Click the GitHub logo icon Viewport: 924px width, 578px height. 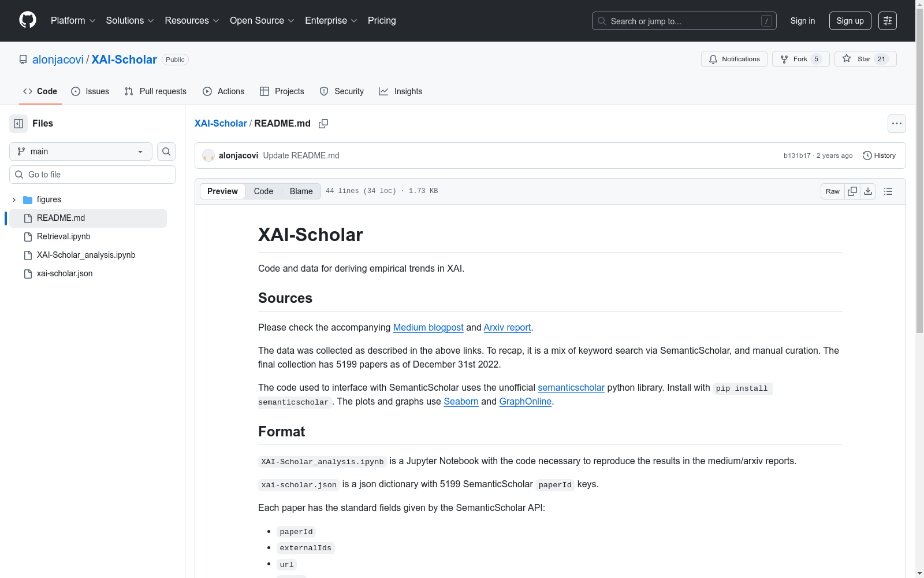pyautogui.click(x=28, y=20)
